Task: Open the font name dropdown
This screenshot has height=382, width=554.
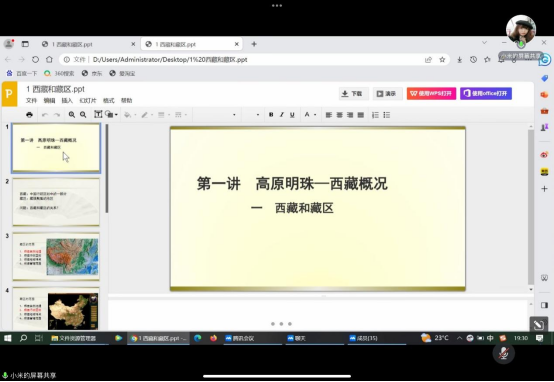Action: 216,115
